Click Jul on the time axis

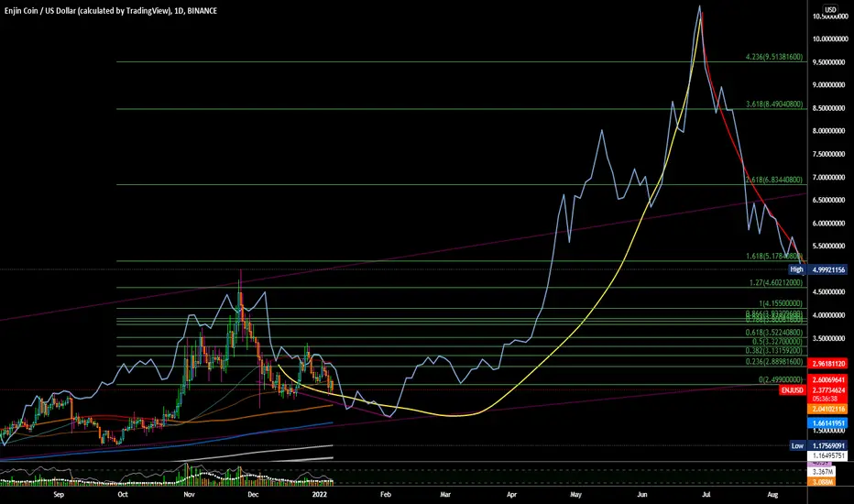pyautogui.click(x=706, y=495)
